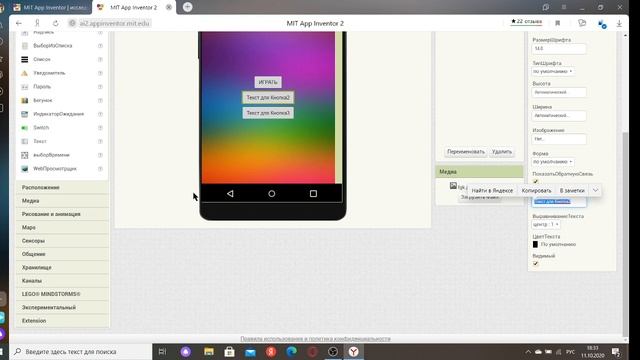This screenshot has height=360, width=640.
Task: Open Microsoft Edge from the taskbar
Action: 291,351
